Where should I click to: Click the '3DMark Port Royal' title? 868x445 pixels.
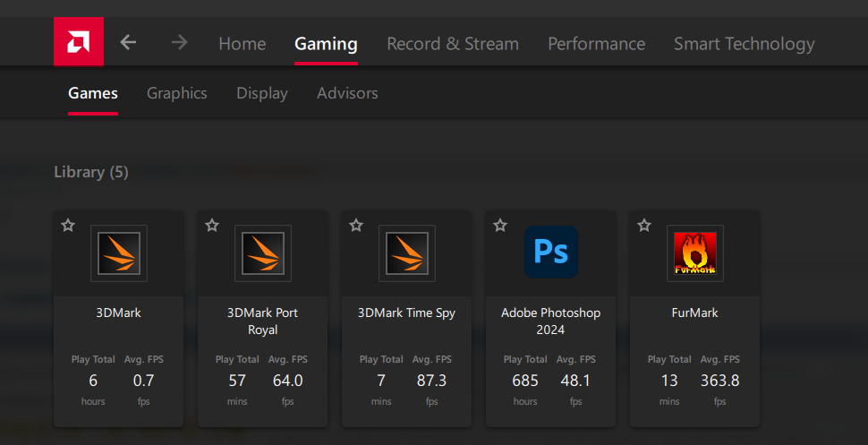click(x=262, y=321)
